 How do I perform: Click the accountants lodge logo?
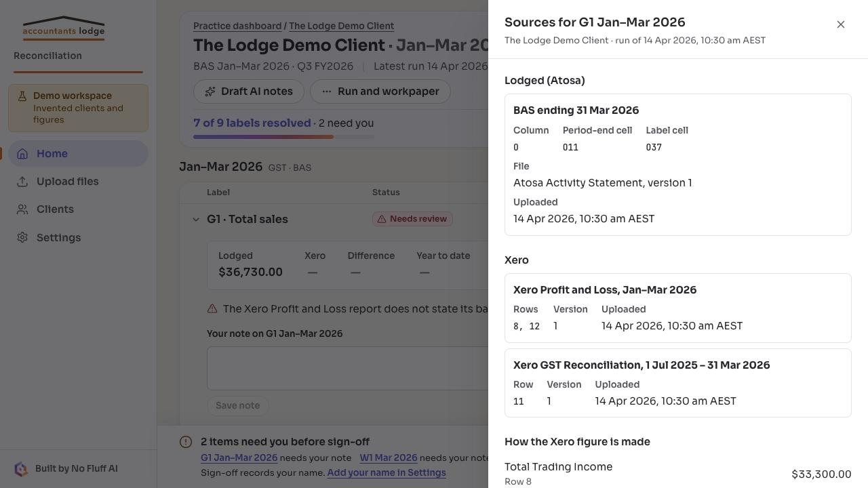pyautogui.click(x=64, y=28)
